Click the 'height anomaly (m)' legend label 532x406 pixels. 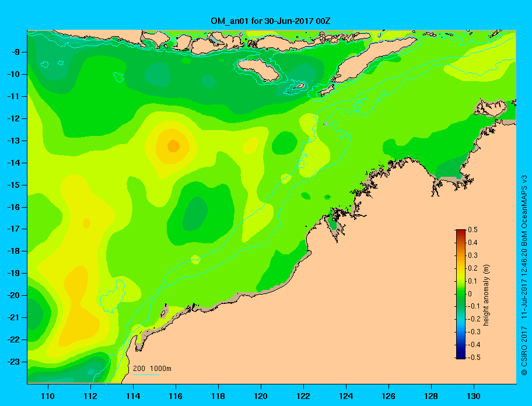(486, 295)
